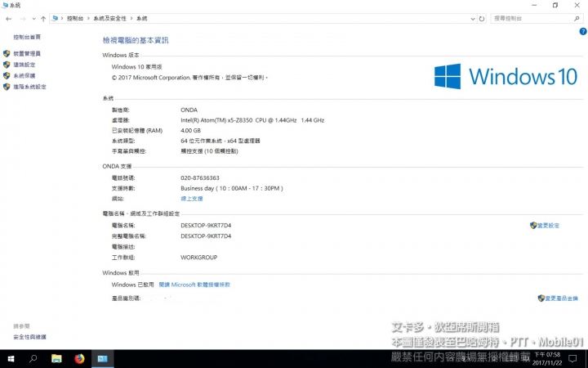Open 系統保護 from the sidebar

coord(24,76)
